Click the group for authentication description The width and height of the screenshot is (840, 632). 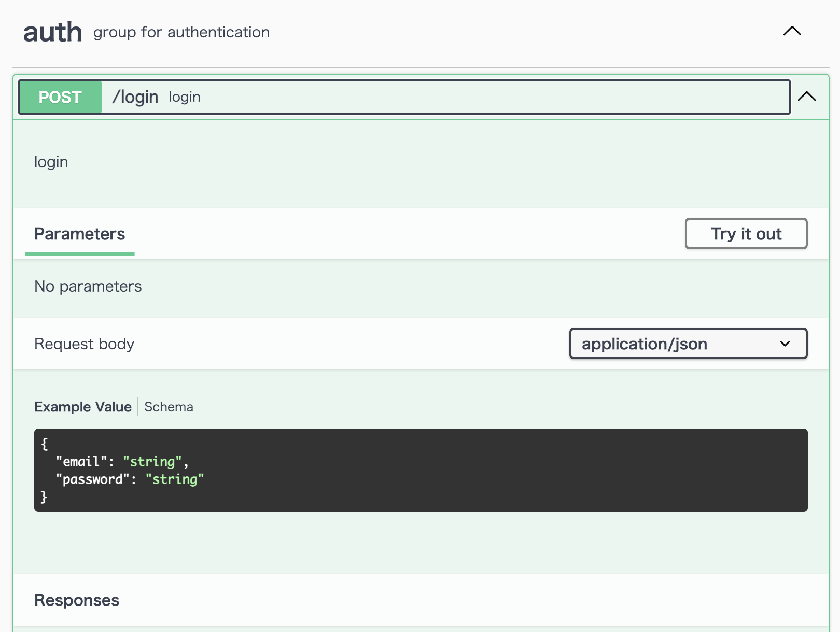(x=181, y=32)
